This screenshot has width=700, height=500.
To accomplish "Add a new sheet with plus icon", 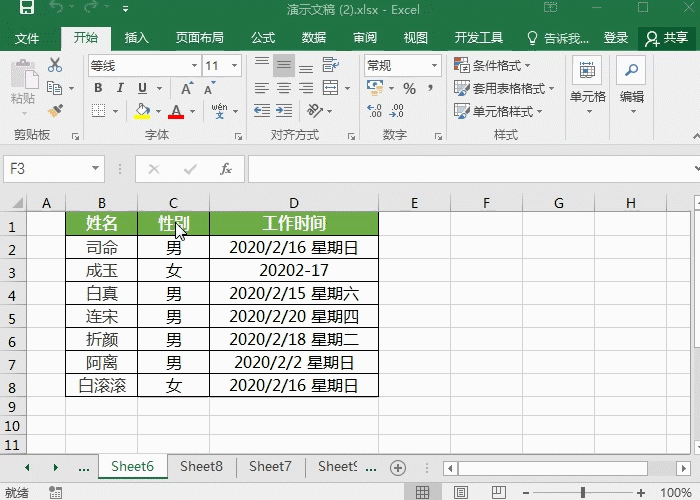I will (x=397, y=467).
